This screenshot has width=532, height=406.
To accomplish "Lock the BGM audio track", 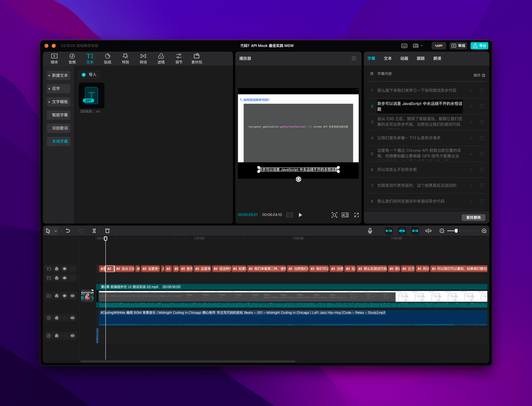I will click(57, 318).
